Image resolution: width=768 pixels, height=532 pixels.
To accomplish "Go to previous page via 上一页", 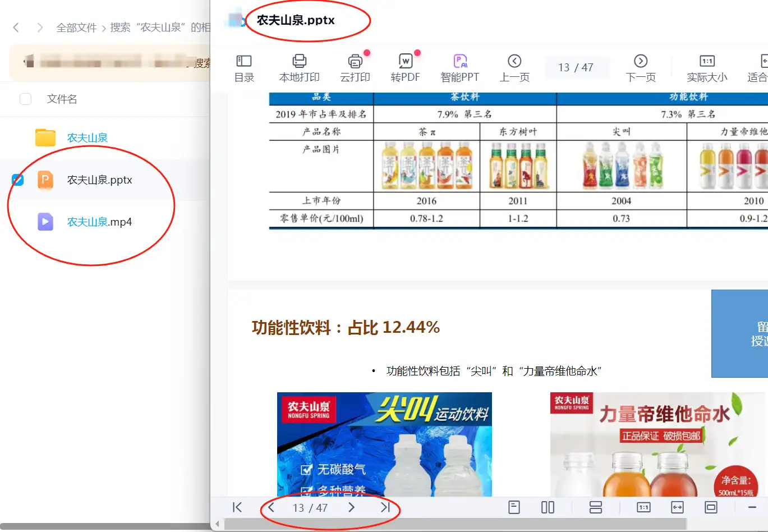I will click(x=514, y=68).
